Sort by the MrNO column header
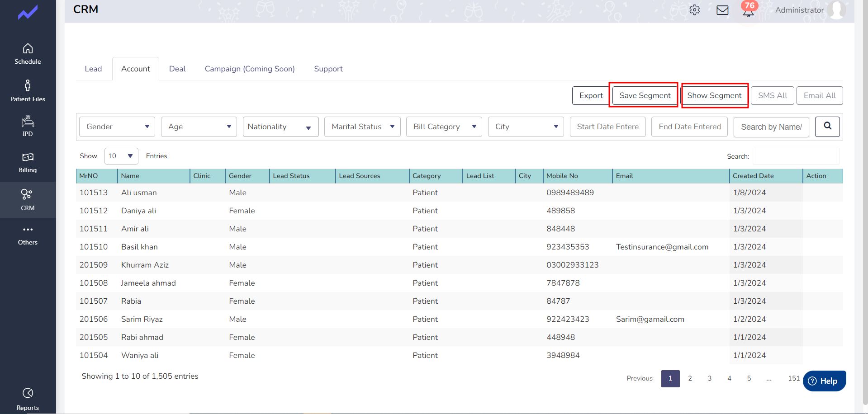The image size is (868, 414). pyautogui.click(x=97, y=176)
